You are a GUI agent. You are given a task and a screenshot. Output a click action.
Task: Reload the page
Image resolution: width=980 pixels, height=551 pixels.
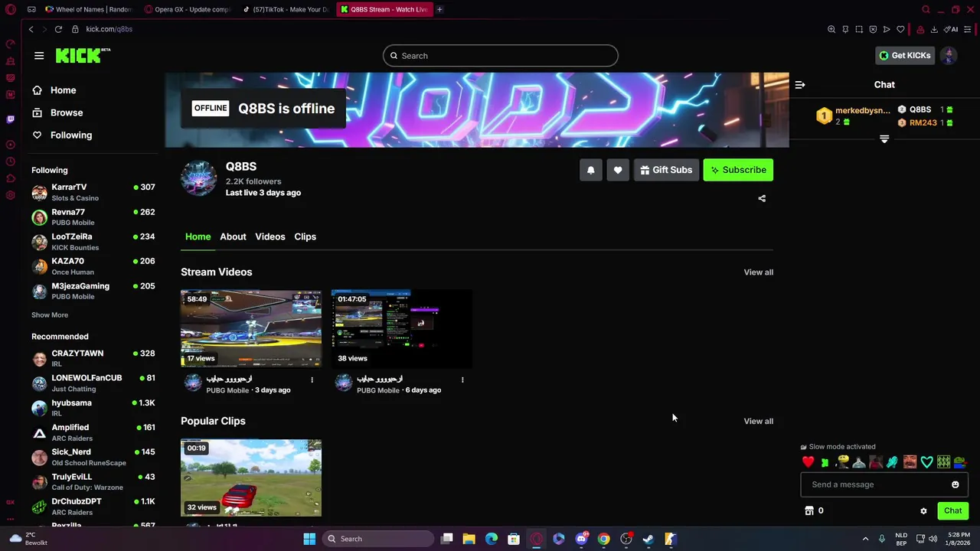tap(58, 29)
